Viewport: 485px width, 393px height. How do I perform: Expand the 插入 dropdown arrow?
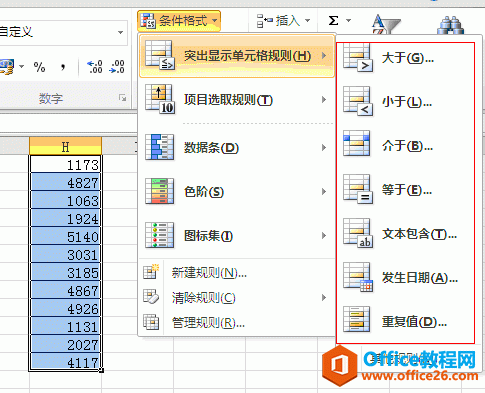[307, 21]
